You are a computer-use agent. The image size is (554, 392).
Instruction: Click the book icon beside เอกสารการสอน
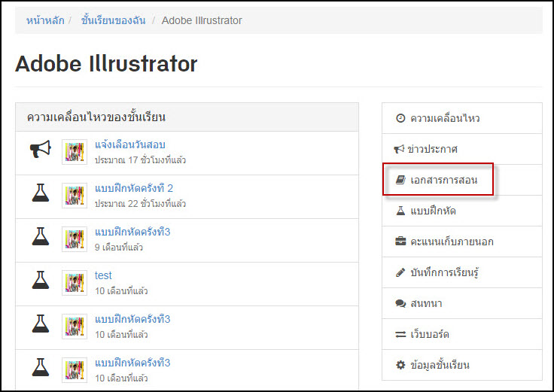400,180
